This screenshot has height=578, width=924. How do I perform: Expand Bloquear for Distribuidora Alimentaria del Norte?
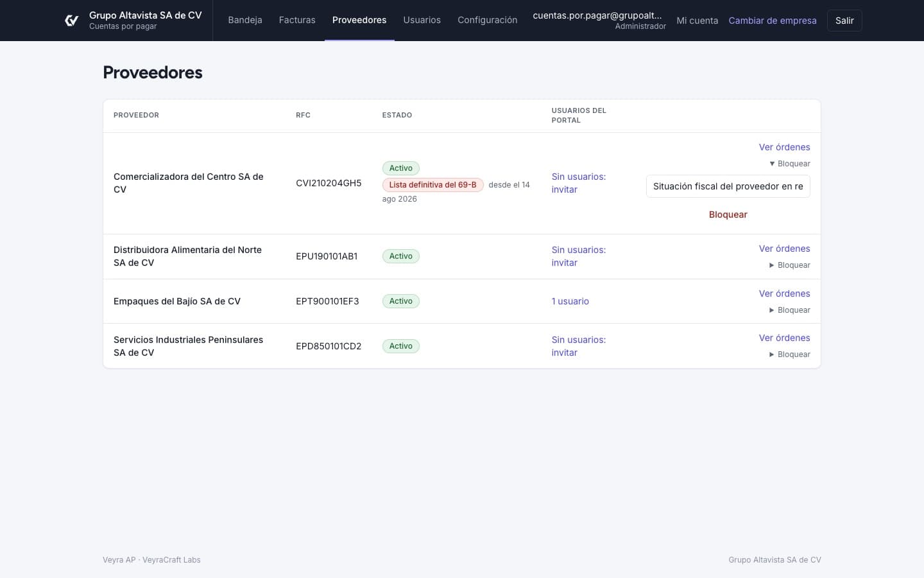pos(789,265)
